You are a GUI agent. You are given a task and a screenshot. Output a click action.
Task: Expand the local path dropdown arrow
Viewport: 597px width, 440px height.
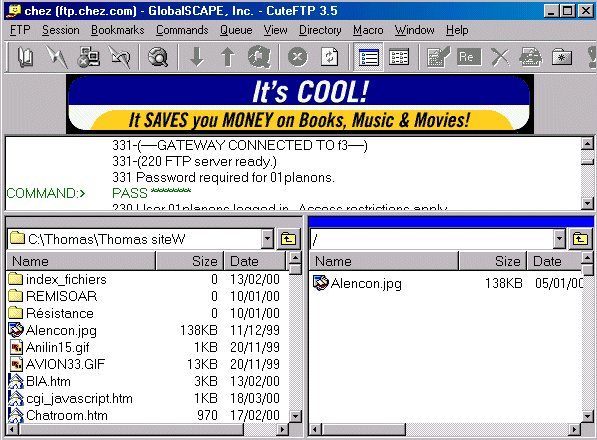(267, 239)
